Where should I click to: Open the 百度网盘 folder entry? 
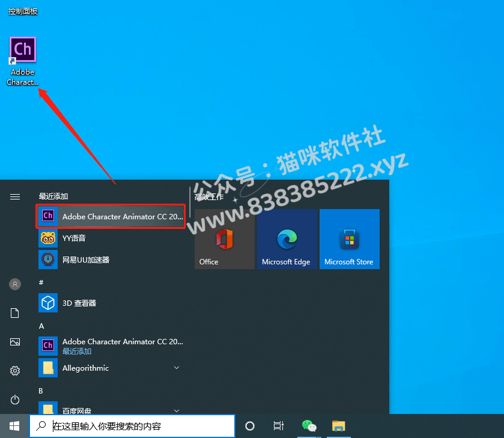[111, 408]
